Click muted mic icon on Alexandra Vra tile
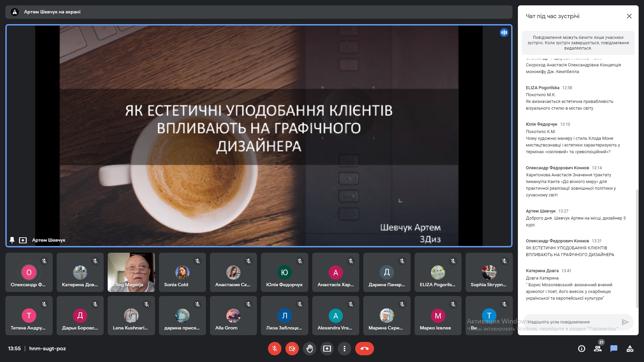This screenshot has width=644, height=362. pyautogui.click(x=351, y=304)
